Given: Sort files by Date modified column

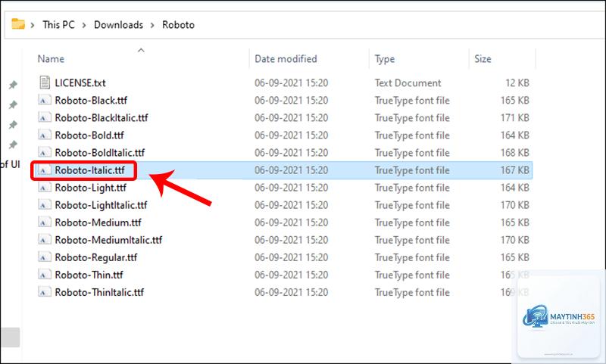Looking at the screenshot, I should click(x=286, y=59).
